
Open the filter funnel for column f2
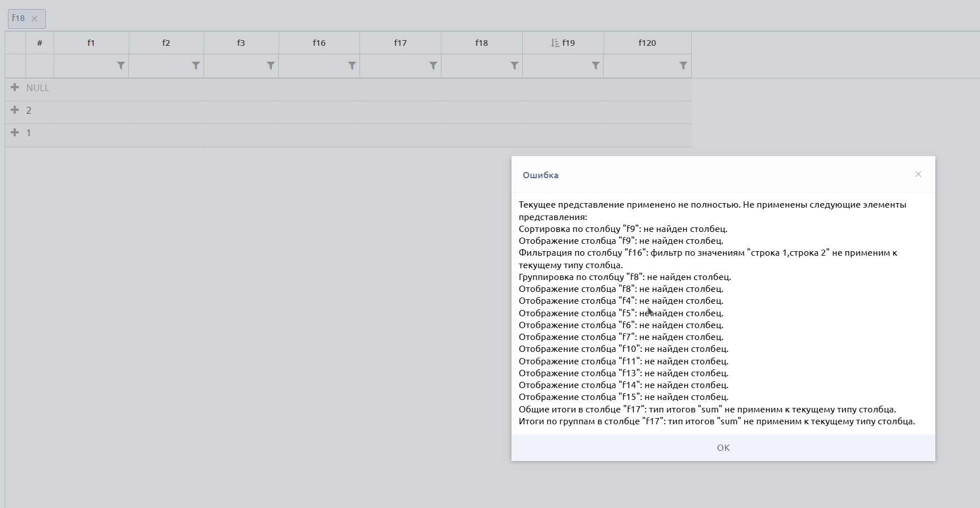[x=196, y=66]
